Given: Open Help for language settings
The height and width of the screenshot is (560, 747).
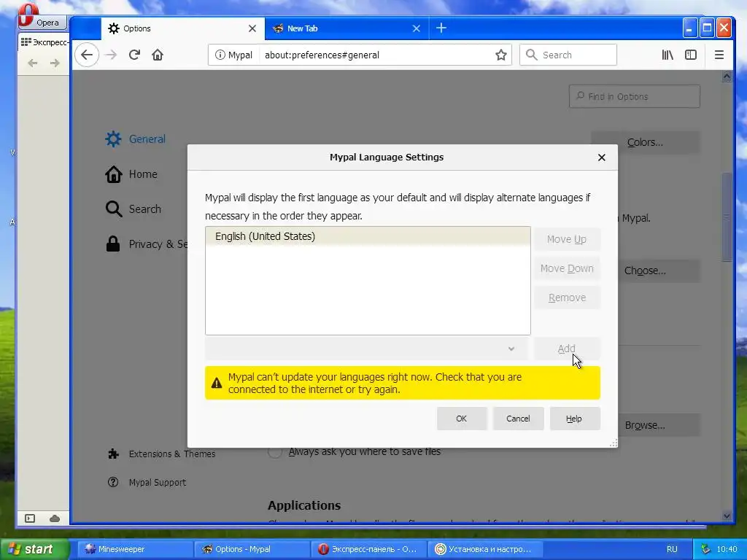Looking at the screenshot, I should [x=574, y=419].
